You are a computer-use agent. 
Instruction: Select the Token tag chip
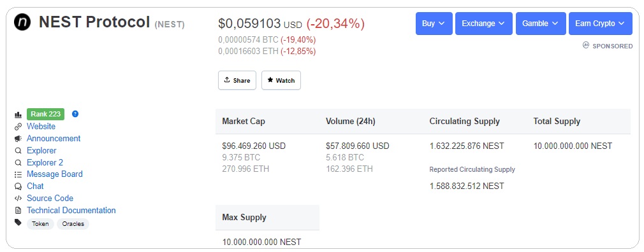40,224
